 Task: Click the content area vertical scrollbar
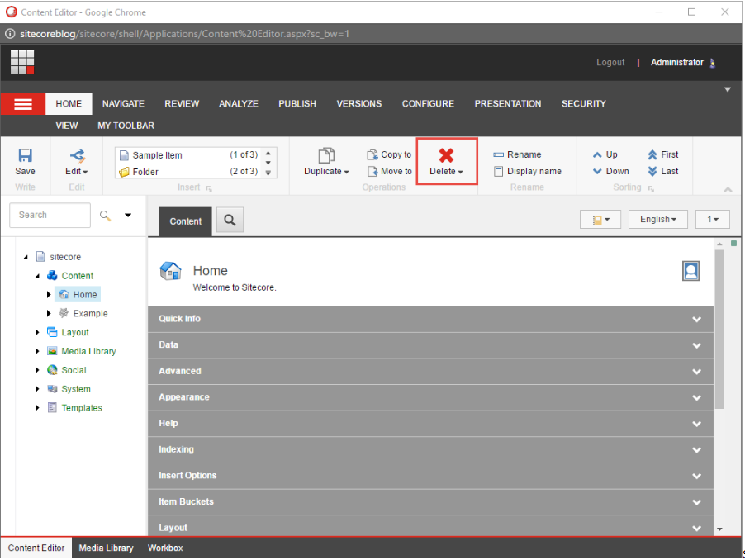pyautogui.click(x=719, y=330)
